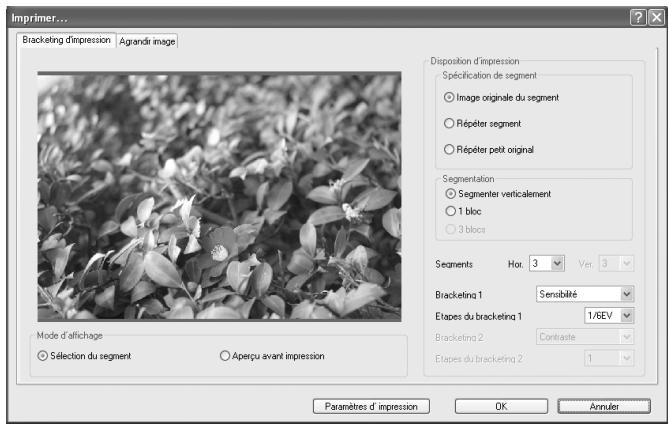The width and height of the screenshot is (668, 426).
Task: Open Etapes du bracketing 2 dropdown
Action: [x=609, y=359]
